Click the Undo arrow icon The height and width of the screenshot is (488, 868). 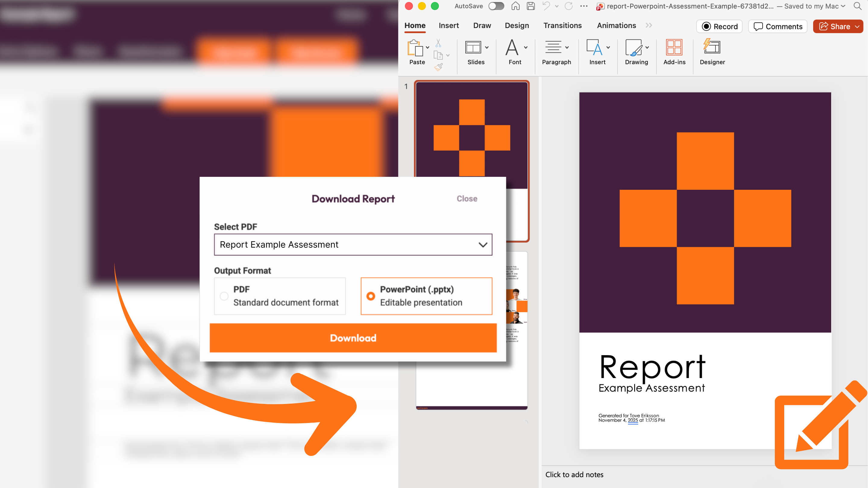546,6
